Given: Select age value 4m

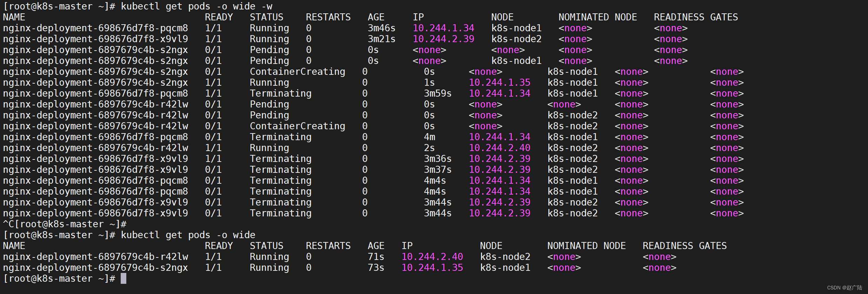Looking at the screenshot, I should (429, 137).
